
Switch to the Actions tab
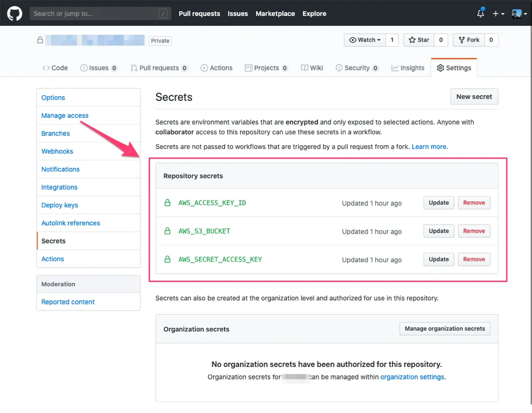tap(216, 68)
